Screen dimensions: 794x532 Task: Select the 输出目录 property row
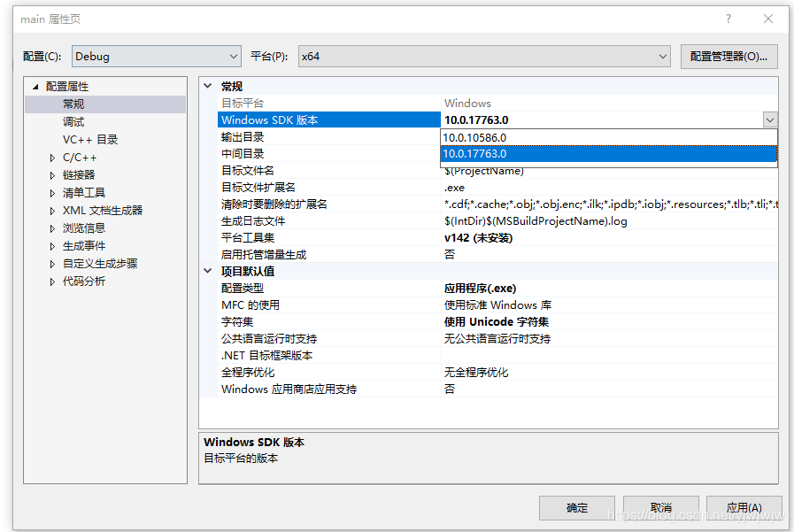point(329,137)
